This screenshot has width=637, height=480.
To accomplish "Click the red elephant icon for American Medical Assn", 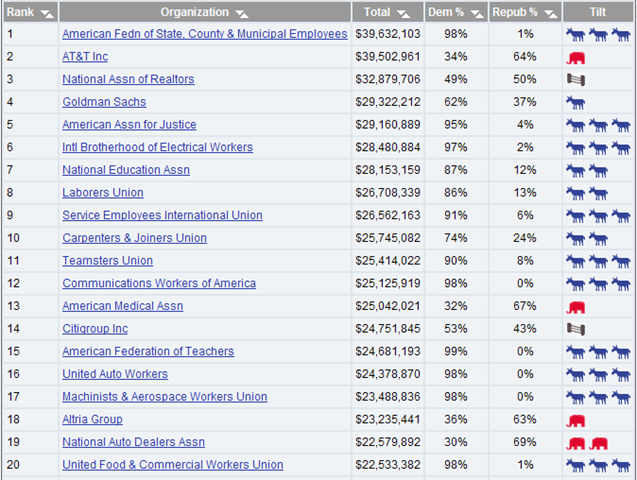I will point(575,307).
